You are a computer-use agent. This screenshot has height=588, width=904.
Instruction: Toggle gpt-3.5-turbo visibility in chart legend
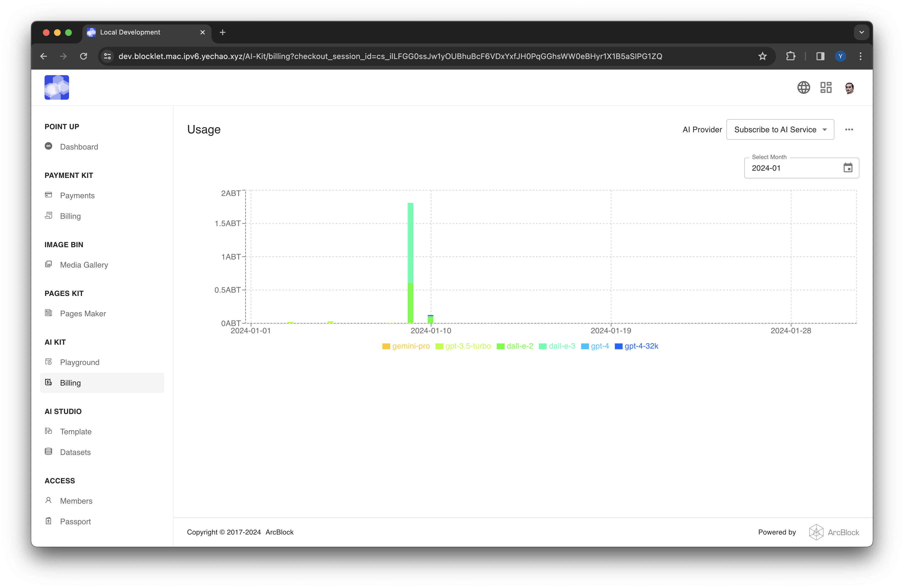(x=463, y=346)
